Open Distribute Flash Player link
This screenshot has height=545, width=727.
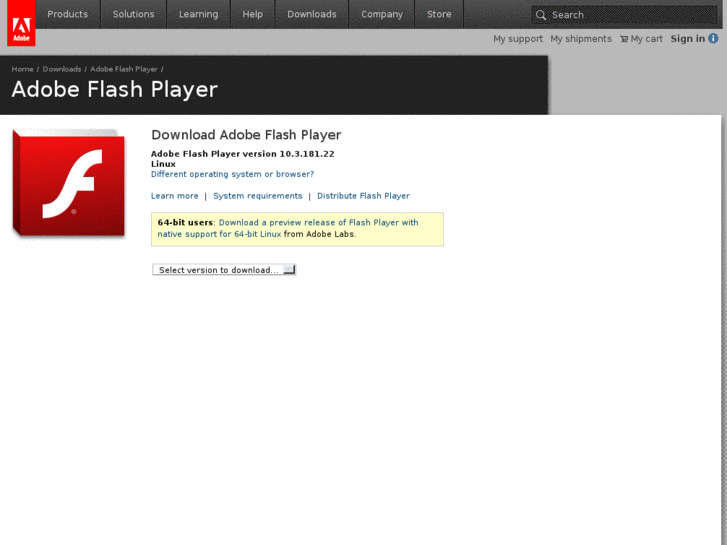tap(364, 196)
